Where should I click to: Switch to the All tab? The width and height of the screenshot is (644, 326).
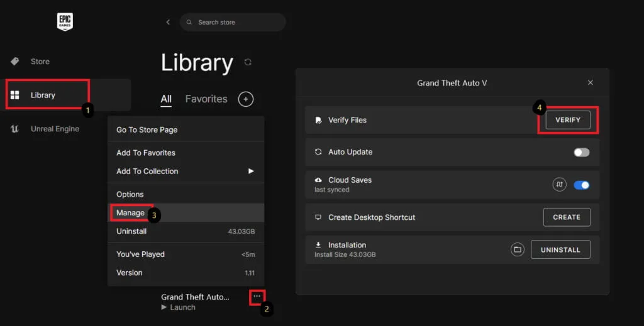pyautogui.click(x=166, y=99)
